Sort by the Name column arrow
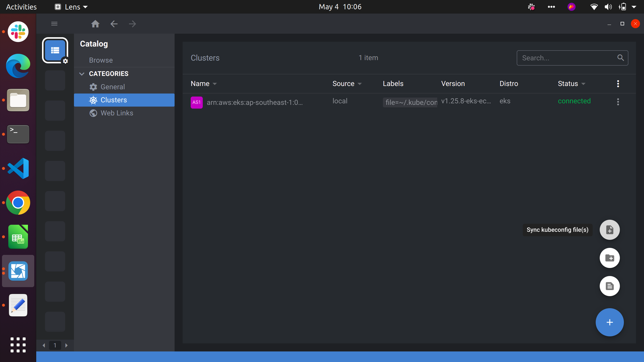The width and height of the screenshot is (644, 362). coord(215,84)
